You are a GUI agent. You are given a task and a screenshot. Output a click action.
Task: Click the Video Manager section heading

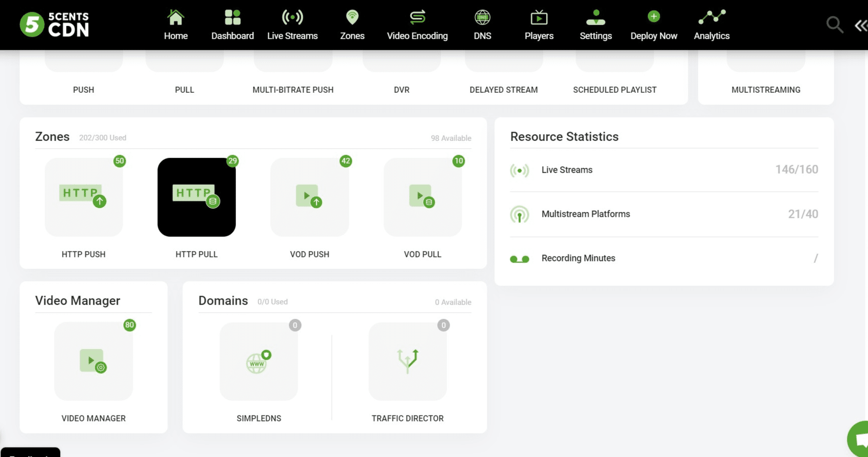click(x=78, y=300)
